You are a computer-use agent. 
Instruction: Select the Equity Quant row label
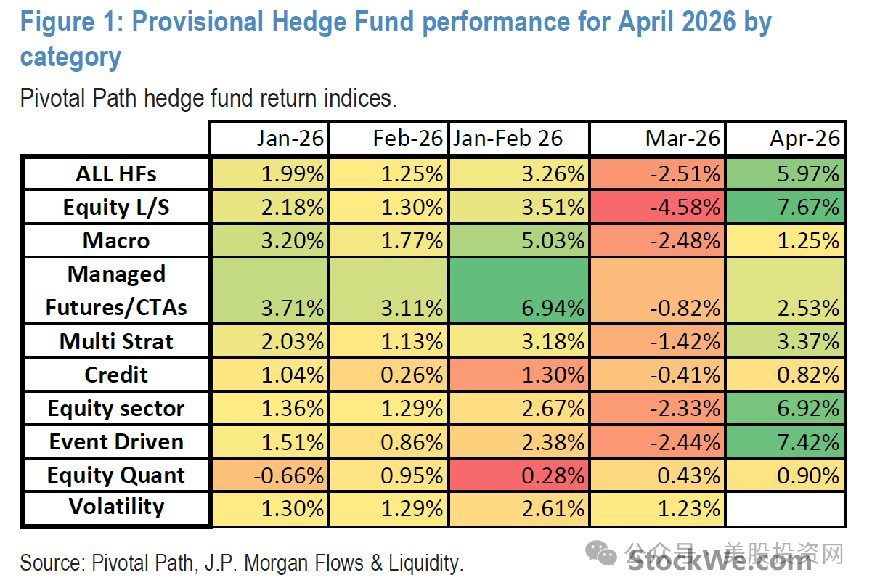116,475
